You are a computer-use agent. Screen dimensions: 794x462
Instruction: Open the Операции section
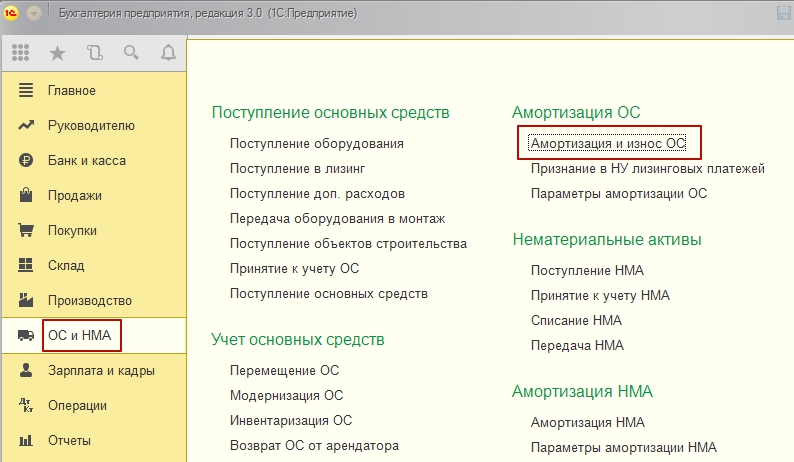[x=77, y=406]
